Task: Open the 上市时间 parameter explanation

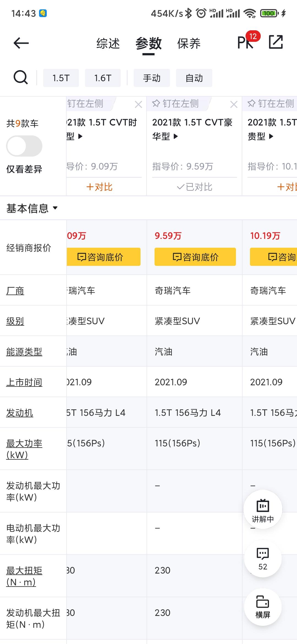Action: (24, 382)
